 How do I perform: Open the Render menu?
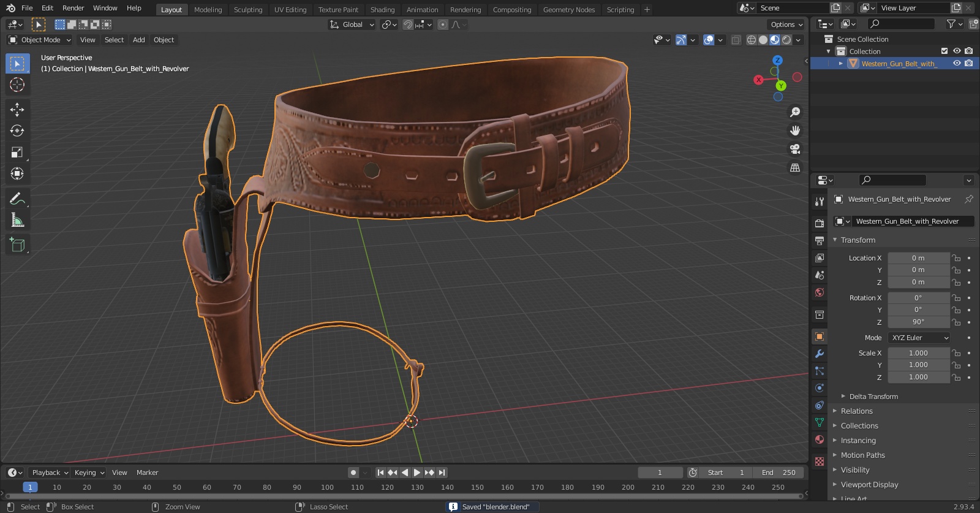tap(73, 8)
